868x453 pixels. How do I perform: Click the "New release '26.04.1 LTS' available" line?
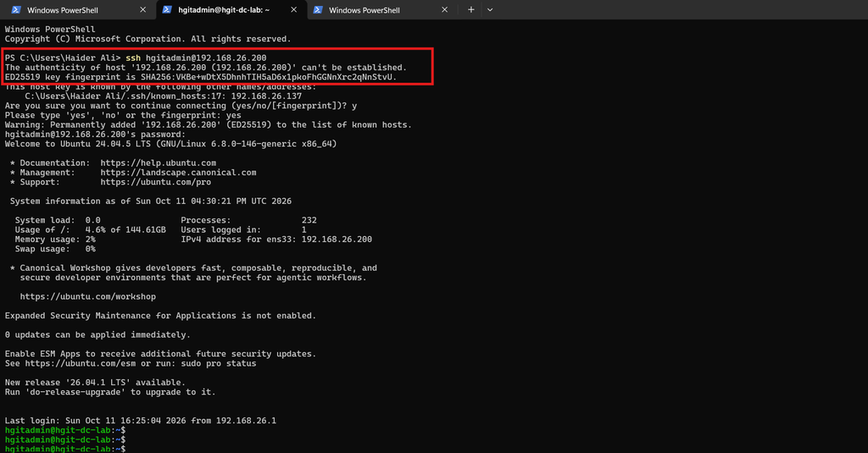[x=95, y=383]
